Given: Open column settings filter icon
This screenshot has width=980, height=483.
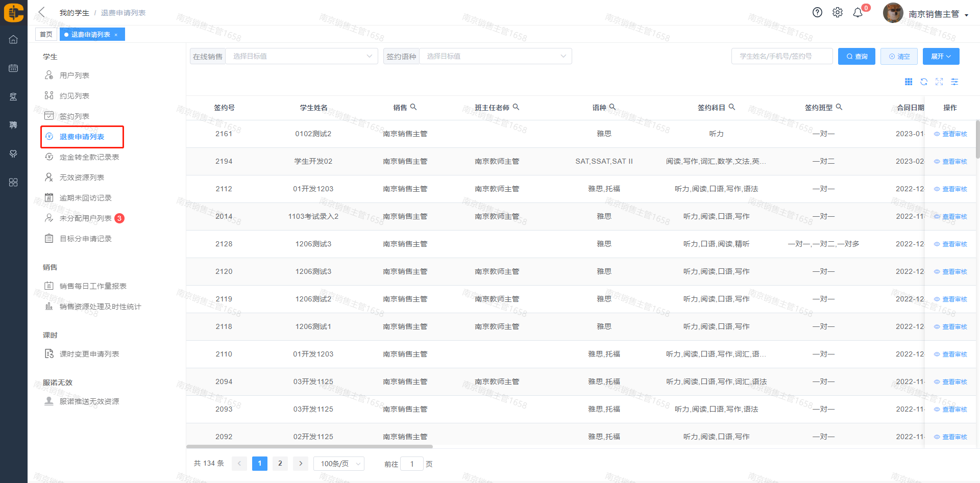Looking at the screenshot, I should point(954,82).
